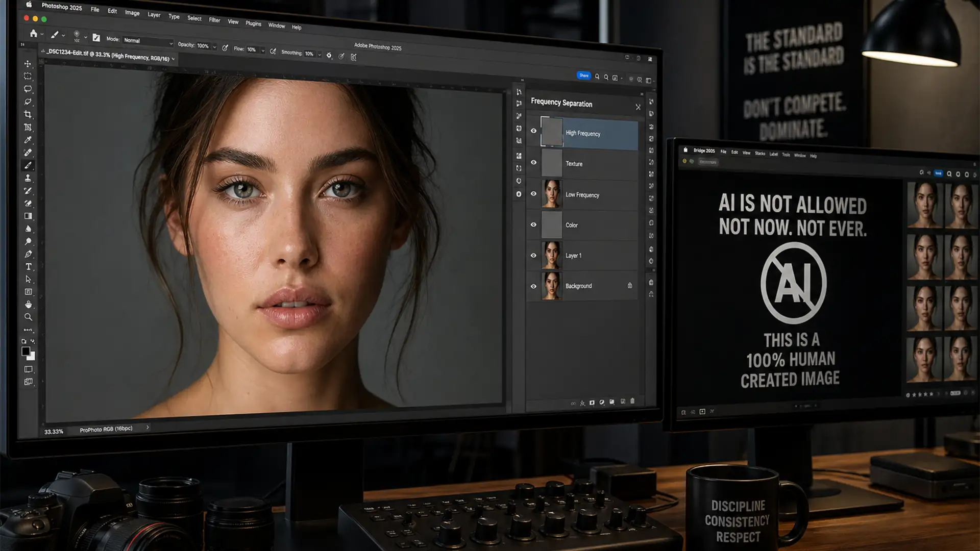Image resolution: width=980 pixels, height=551 pixels.
Task: Open the Smoothing percentage dropdown
Action: [x=320, y=53]
